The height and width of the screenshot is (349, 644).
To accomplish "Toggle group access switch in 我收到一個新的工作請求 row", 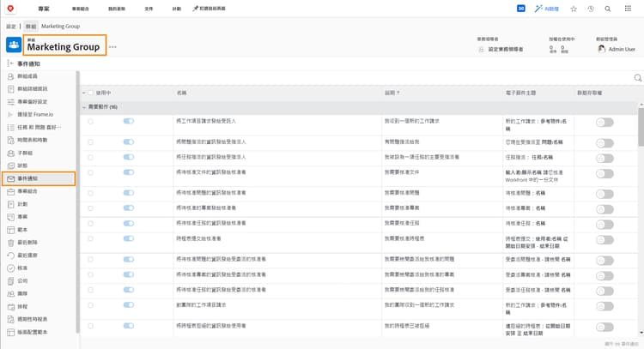I will pyautogui.click(x=605, y=123).
